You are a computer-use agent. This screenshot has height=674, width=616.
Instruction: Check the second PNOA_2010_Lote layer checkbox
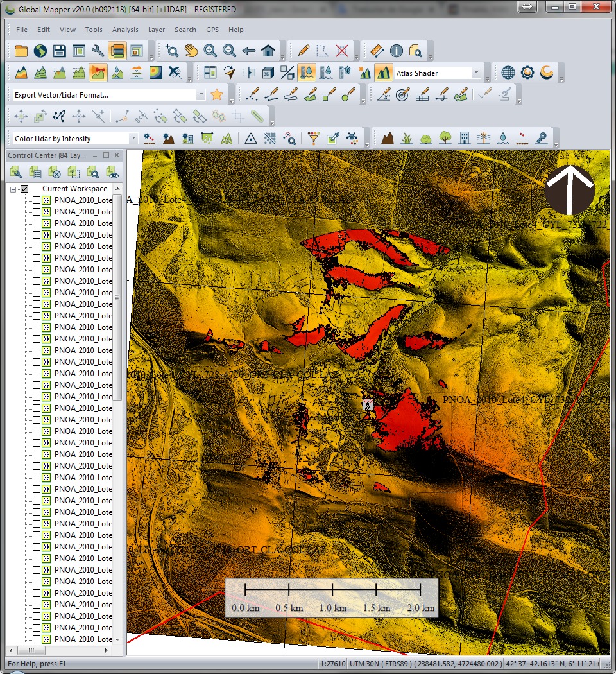click(37, 212)
